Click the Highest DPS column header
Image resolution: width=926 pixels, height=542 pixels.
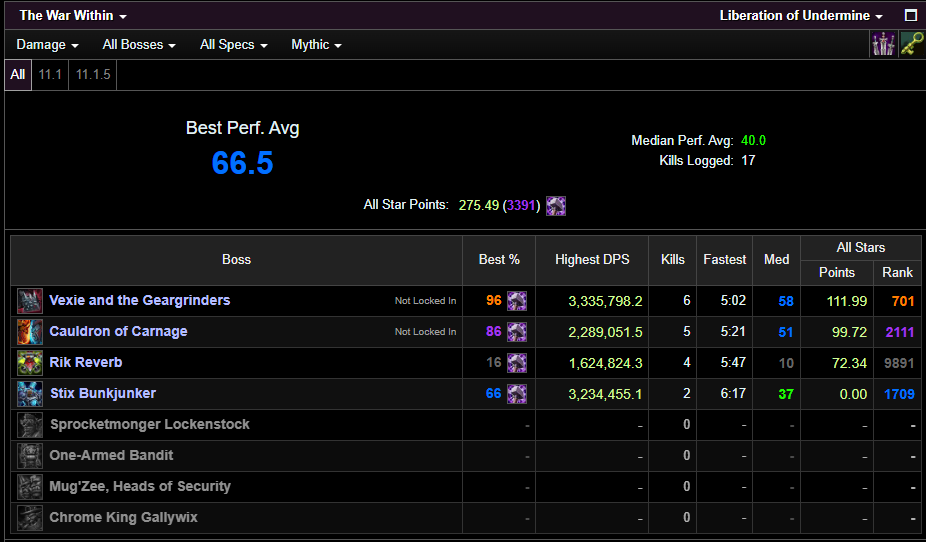tap(592, 260)
